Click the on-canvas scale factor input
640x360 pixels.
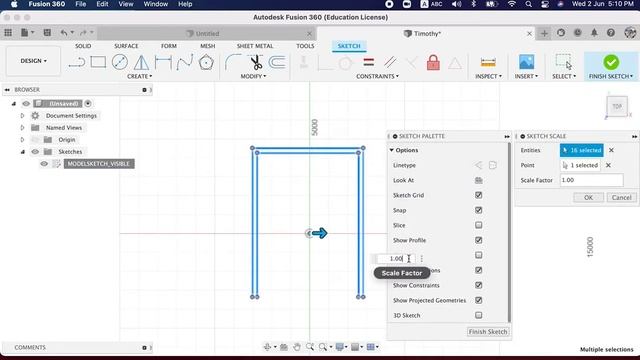click(x=396, y=258)
